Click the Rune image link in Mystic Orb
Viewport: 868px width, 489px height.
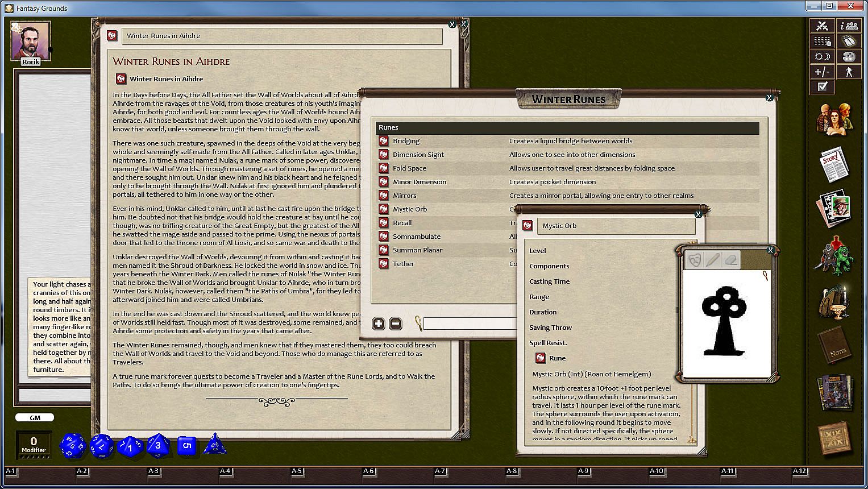coord(541,358)
